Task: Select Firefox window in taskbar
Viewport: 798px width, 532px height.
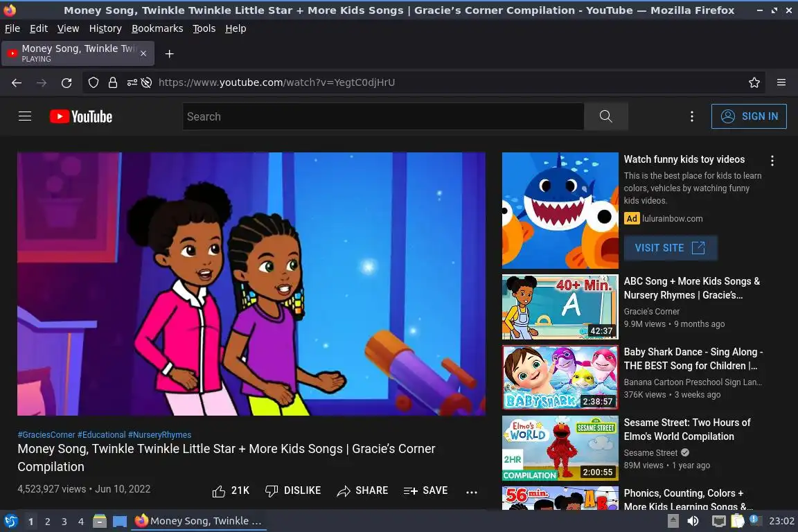Action: point(199,521)
